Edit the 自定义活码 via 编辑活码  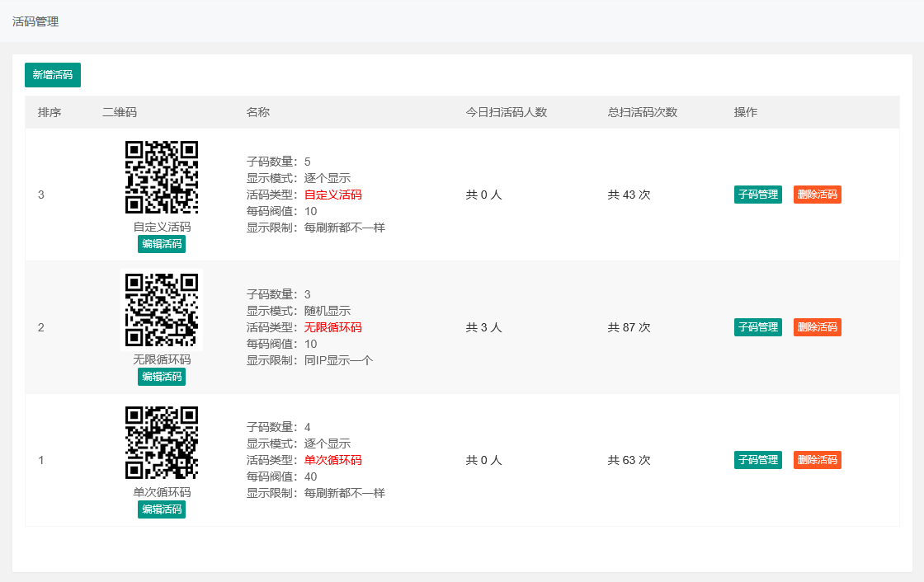(x=162, y=244)
